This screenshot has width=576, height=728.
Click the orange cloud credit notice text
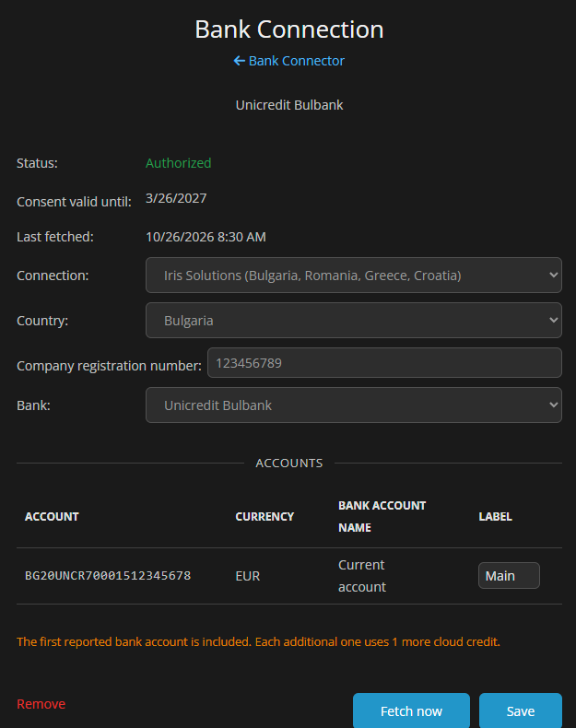pos(258,641)
